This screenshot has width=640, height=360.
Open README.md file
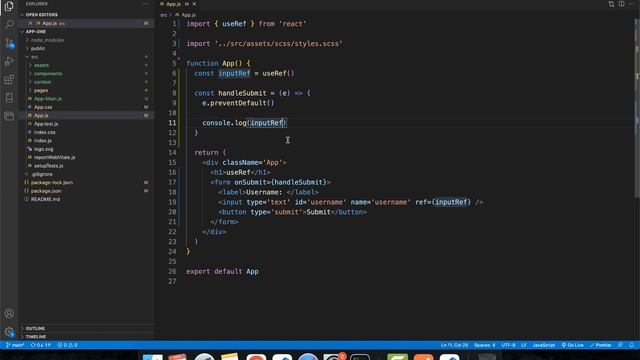45,199
